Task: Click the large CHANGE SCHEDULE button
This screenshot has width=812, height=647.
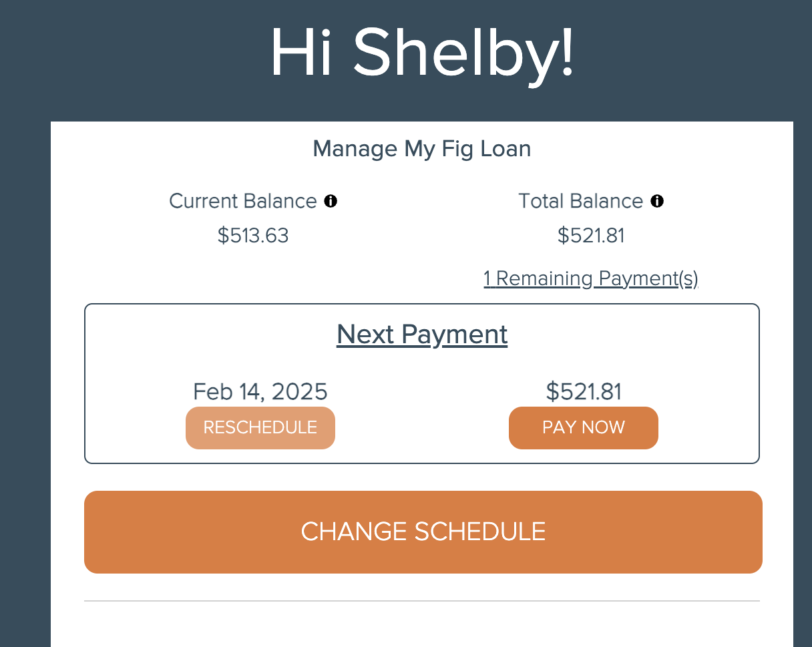Action: 423,532
